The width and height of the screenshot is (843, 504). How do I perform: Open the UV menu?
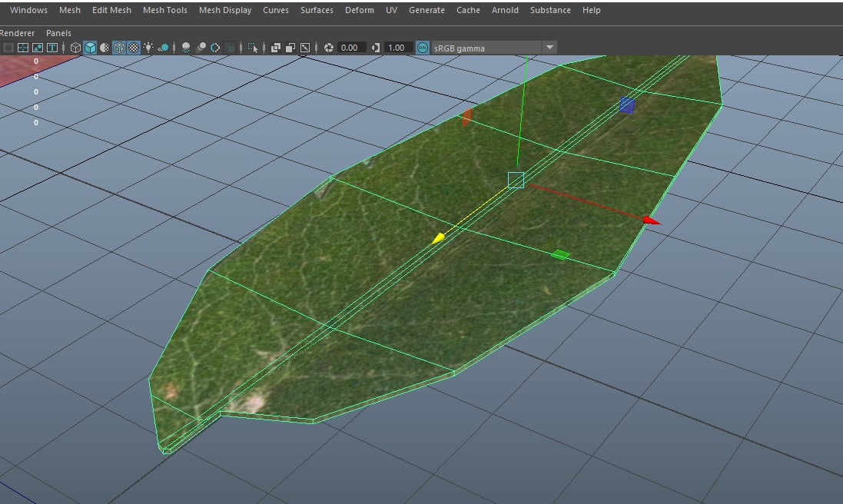(391, 10)
